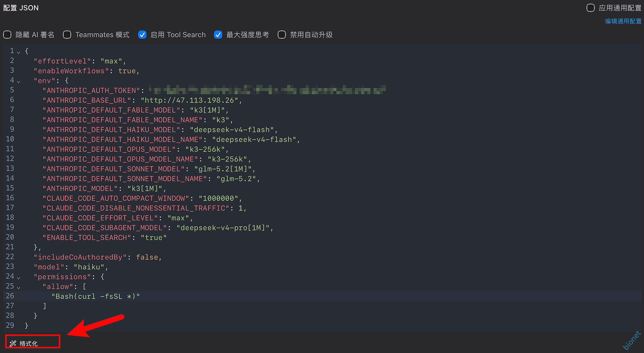Click the magic wand format icon
Viewport: 644px width, 353px height.
coord(13,343)
